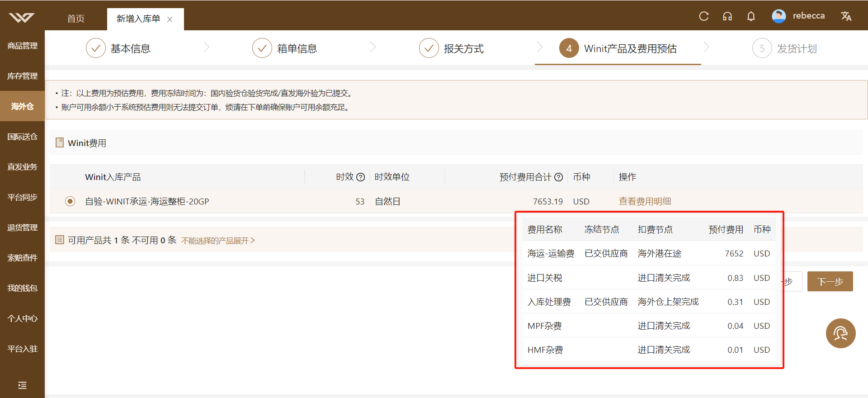Viewport: 868px width, 398px height.
Task: Click the 发货计划 step label
Action: (x=797, y=48)
